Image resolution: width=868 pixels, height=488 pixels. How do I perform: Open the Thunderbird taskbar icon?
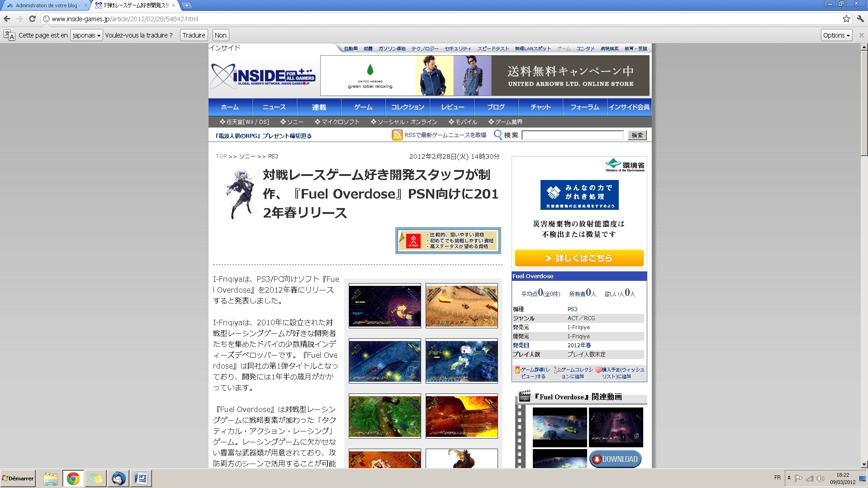coord(119,478)
